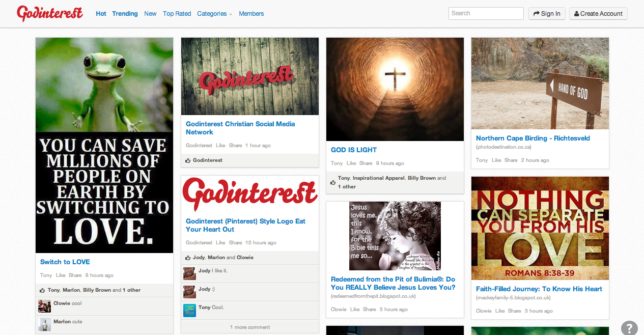Like the Pinterest Style Logo pin
The height and width of the screenshot is (335, 644).
pyautogui.click(x=220, y=243)
